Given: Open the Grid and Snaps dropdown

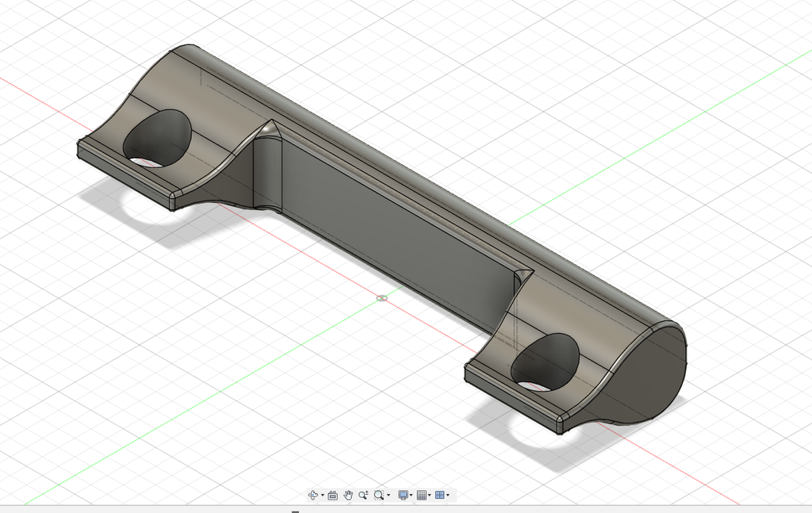Looking at the screenshot, I should pyautogui.click(x=429, y=495).
